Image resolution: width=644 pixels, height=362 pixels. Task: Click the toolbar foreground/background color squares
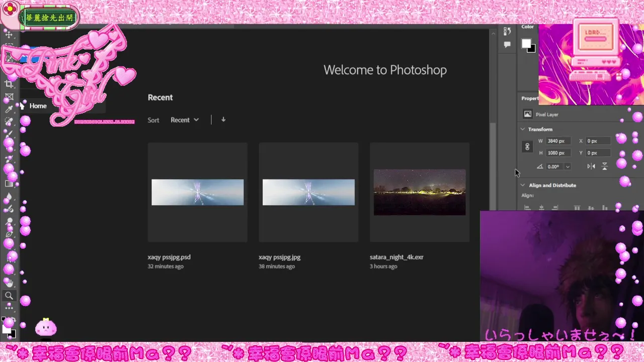click(9, 330)
